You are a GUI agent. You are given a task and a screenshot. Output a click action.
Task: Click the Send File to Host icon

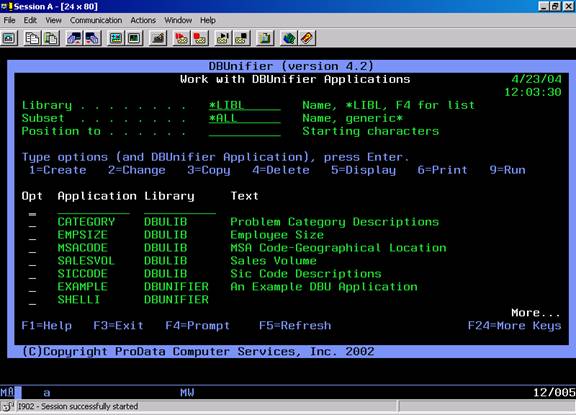coord(75,38)
